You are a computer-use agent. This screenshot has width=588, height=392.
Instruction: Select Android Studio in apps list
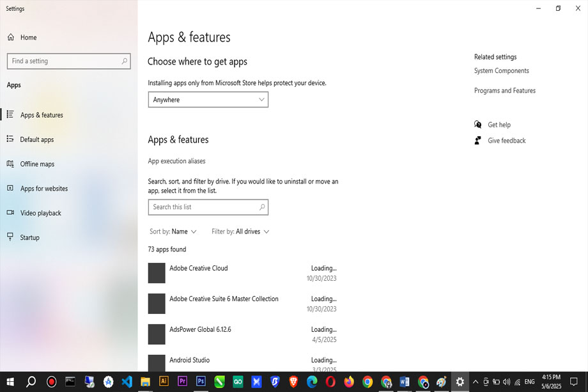(242, 363)
